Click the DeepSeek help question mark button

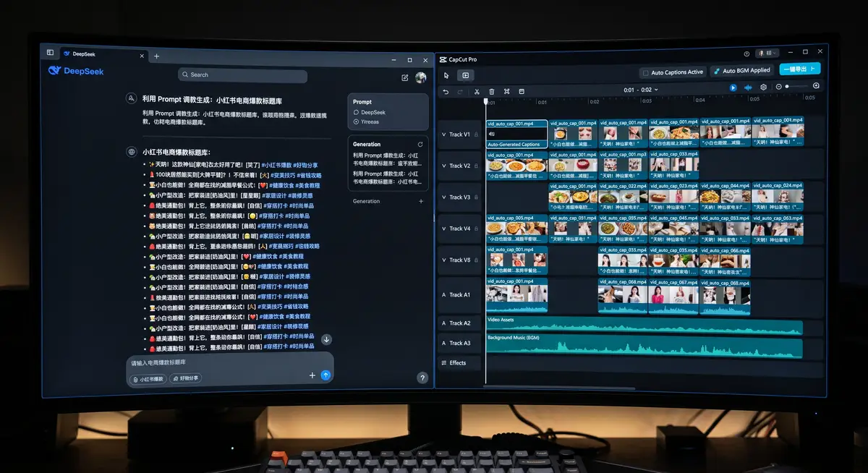(422, 378)
